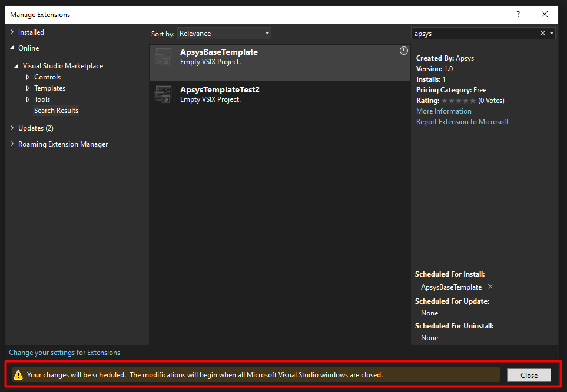
Task: Remove ApsysBaseTemplate from scheduled install
Action: point(490,287)
